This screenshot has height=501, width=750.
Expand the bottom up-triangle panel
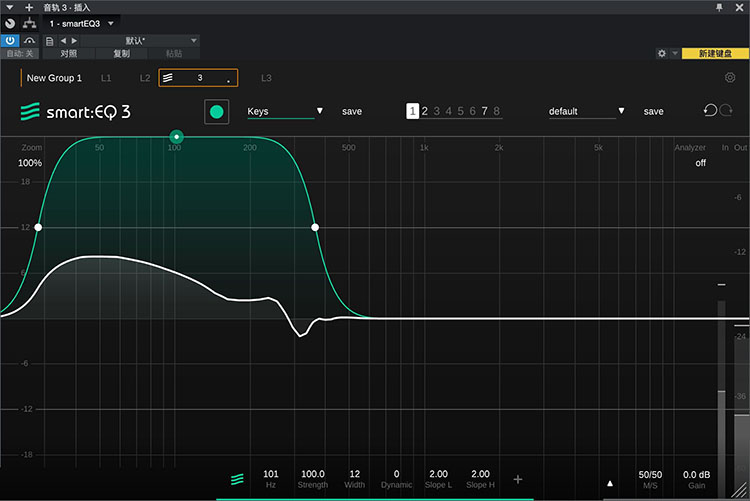pos(610,483)
